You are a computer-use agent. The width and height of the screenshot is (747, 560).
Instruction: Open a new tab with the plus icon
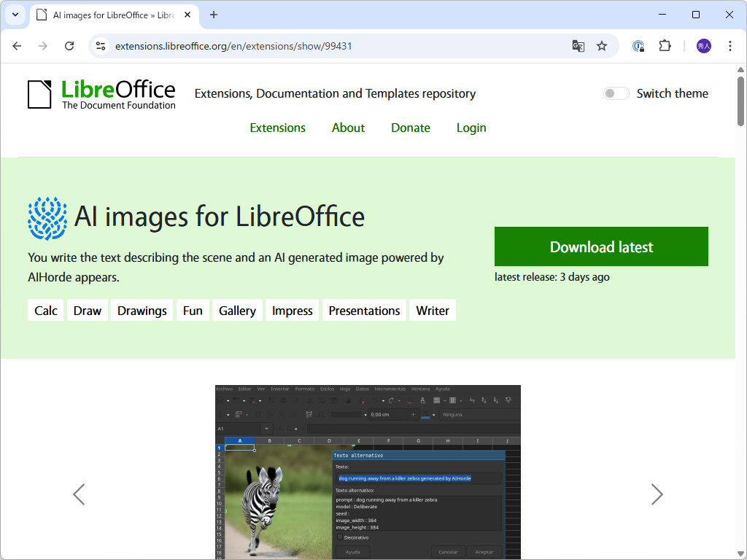click(212, 15)
